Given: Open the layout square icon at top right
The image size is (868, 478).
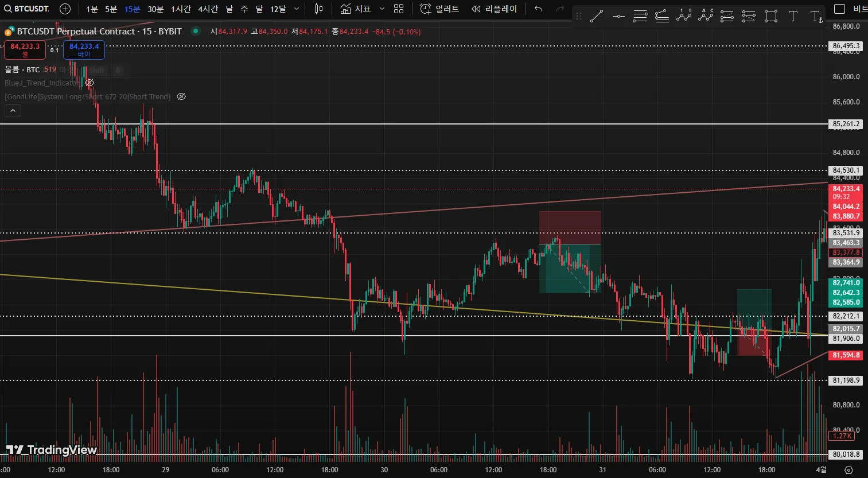Looking at the screenshot, I should (839, 9).
